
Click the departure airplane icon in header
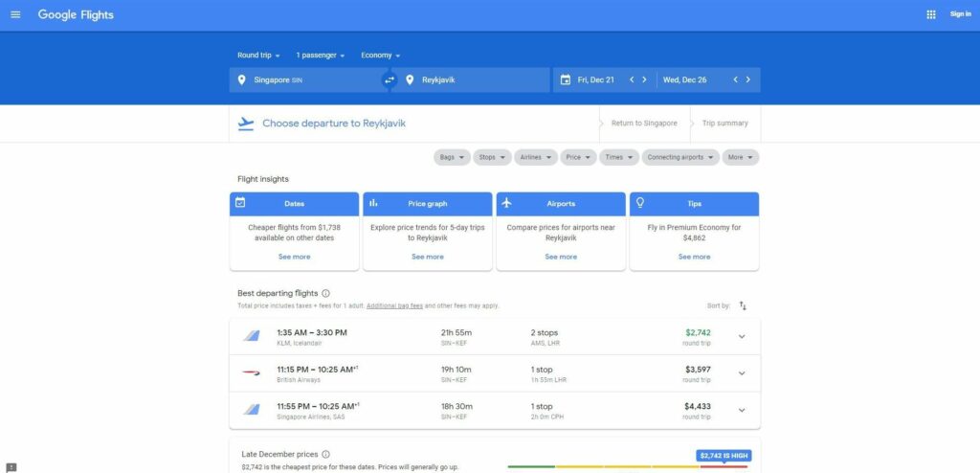pos(246,124)
